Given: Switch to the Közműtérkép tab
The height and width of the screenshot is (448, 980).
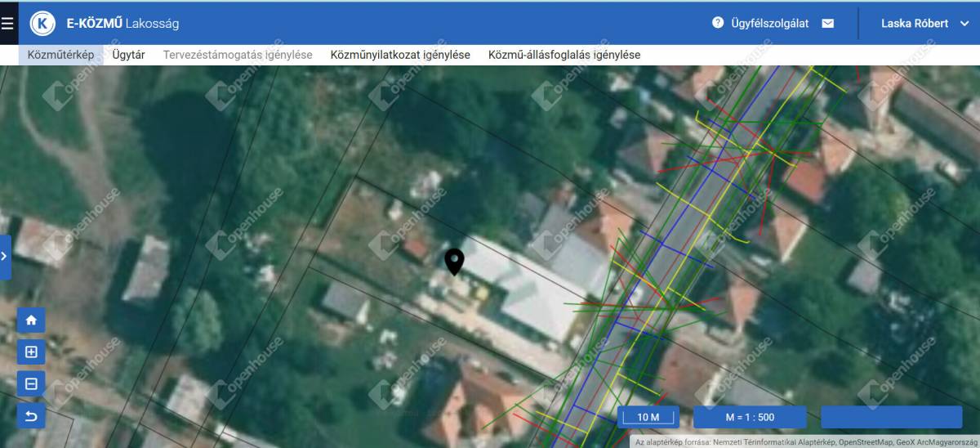Looking at the screenshot, I should coord(60,55).
